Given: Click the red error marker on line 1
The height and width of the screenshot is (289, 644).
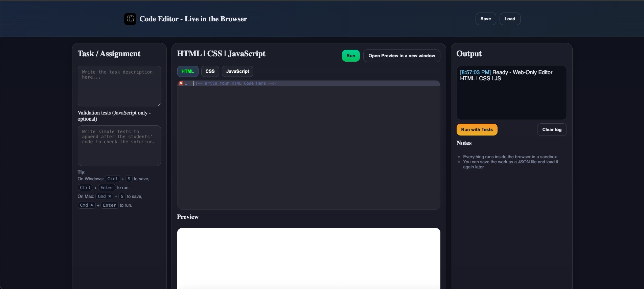Looking at the screenshot, I should [x=181, y=83].
